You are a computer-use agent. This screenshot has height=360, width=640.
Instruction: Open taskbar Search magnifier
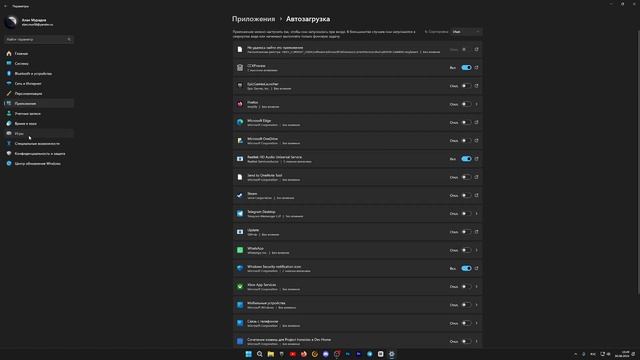tap(260, 354)
